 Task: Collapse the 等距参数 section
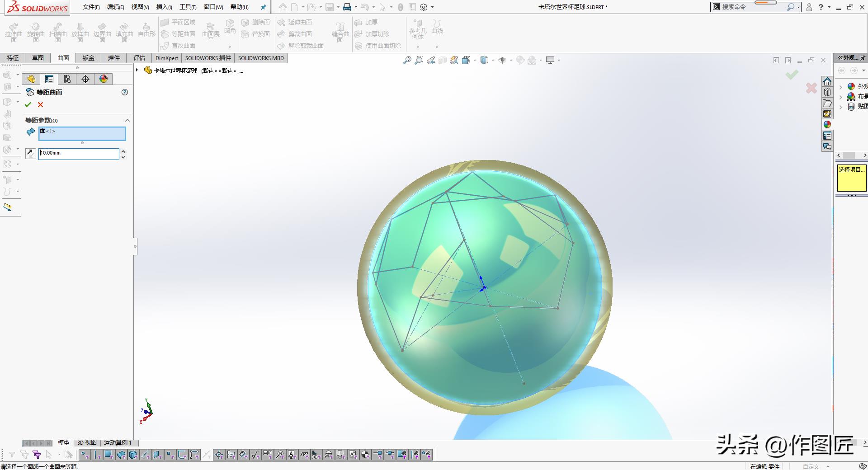(127, 120)
